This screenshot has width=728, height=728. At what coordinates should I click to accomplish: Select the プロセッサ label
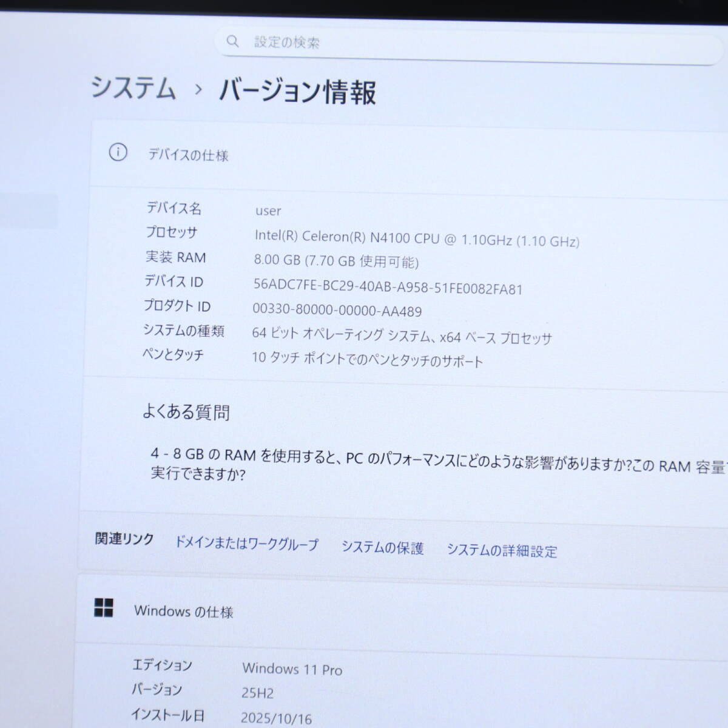(x=171, y=232)
